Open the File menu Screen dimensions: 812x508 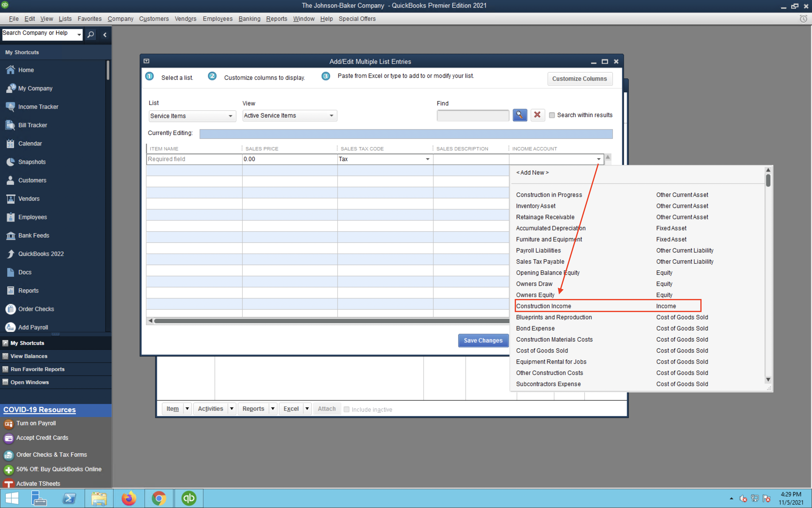click(14, 19)
